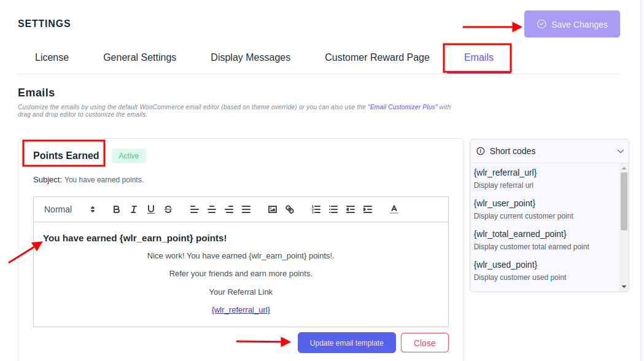
Task: Open the Customer Reward Page tab
Action: pyautogui.click(x=376, y=57)
